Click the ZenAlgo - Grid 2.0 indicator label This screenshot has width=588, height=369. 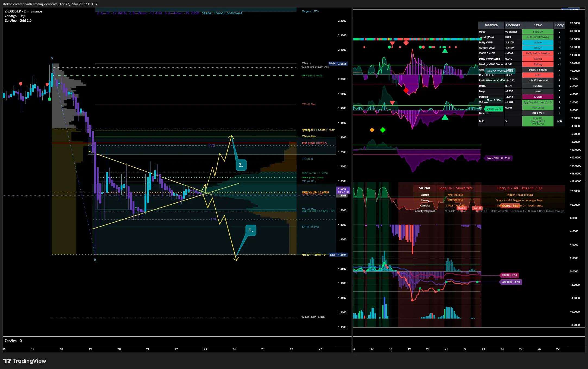tap(18, 21)
